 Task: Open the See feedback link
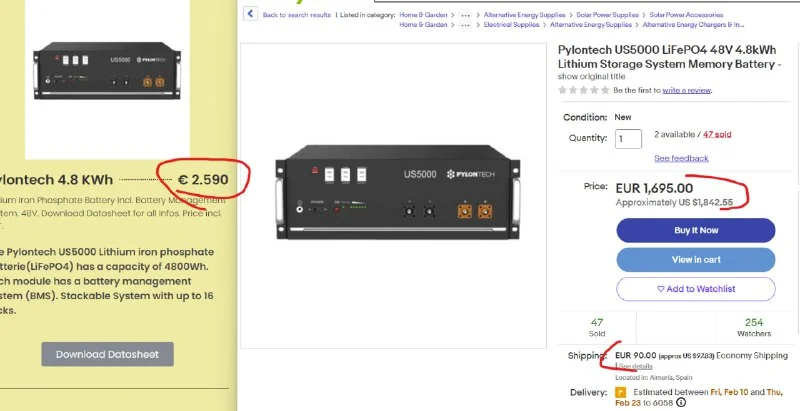(681, 158)
